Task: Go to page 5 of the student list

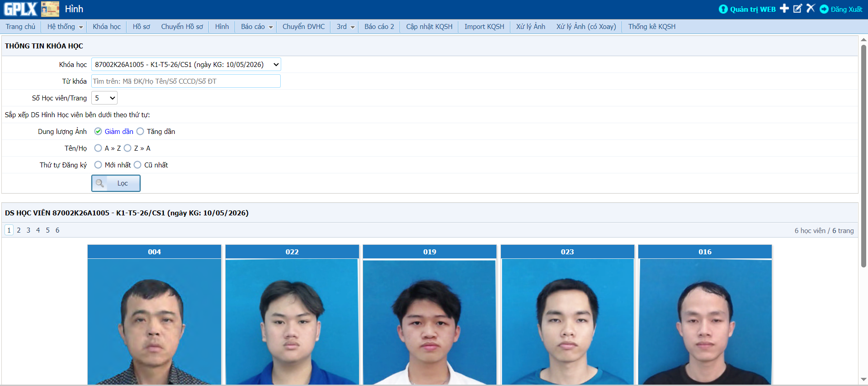Action: [x=47, y=230]
